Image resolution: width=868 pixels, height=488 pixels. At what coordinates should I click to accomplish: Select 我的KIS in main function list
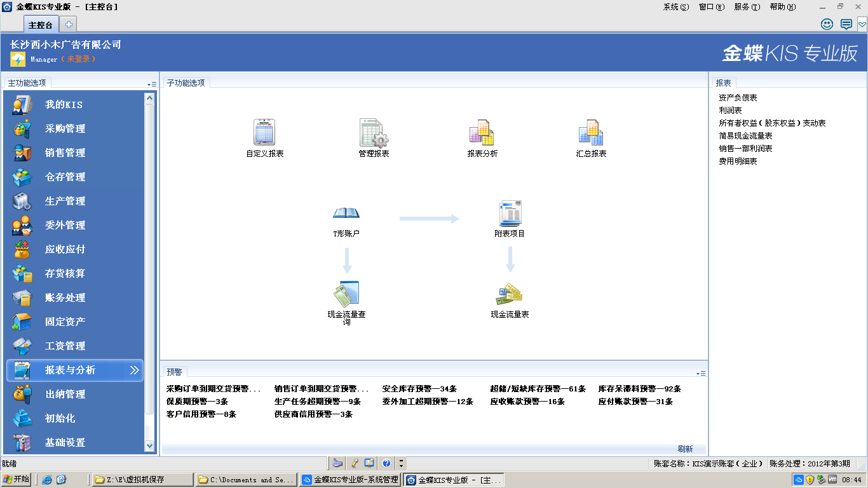coord(75,104)
